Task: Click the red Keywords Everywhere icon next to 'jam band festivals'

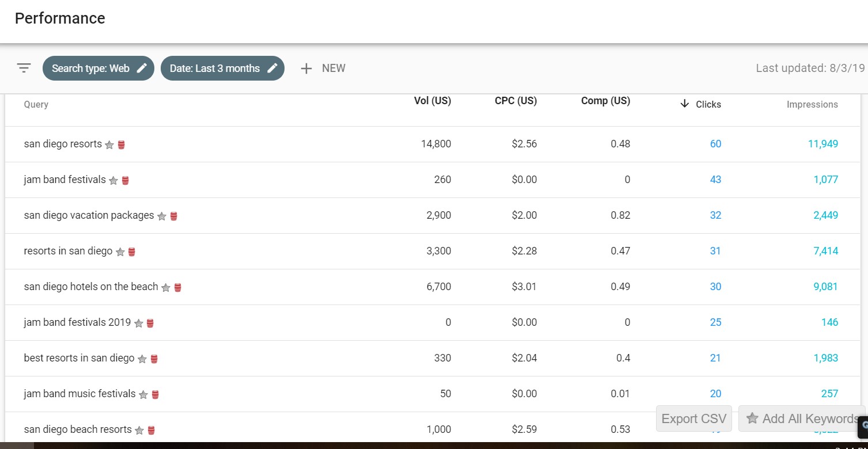Action: (126, 180)
